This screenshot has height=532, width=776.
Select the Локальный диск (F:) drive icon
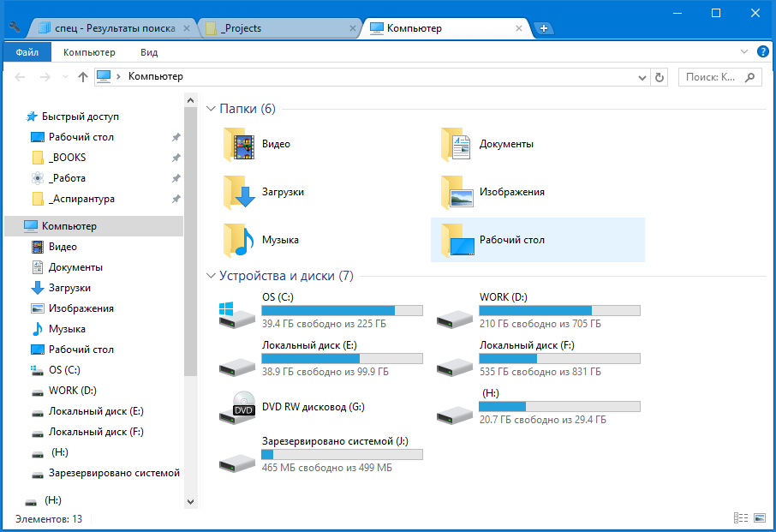coord(454,366)
